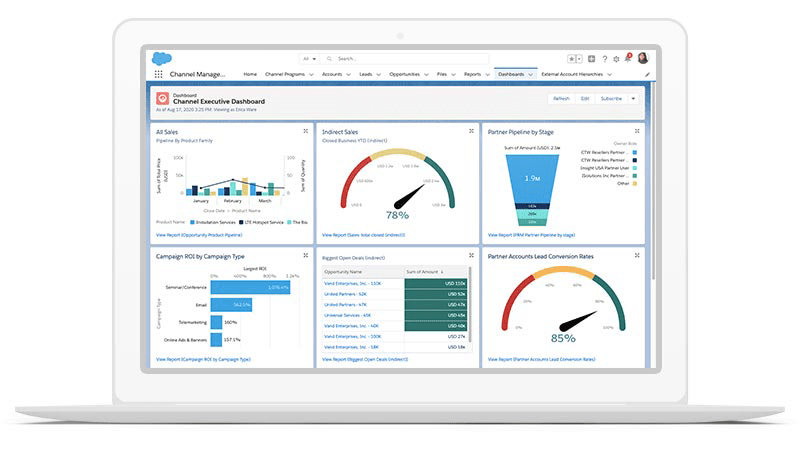The width and height of the screenshot is (800, 450).
Task: Switch to the Channel Programs tab
Action: (285, 74)
